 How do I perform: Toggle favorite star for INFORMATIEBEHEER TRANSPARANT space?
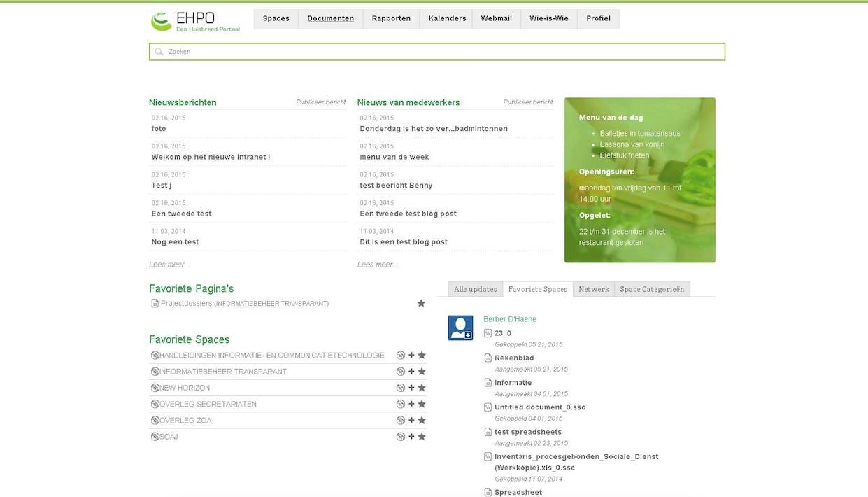422,372
